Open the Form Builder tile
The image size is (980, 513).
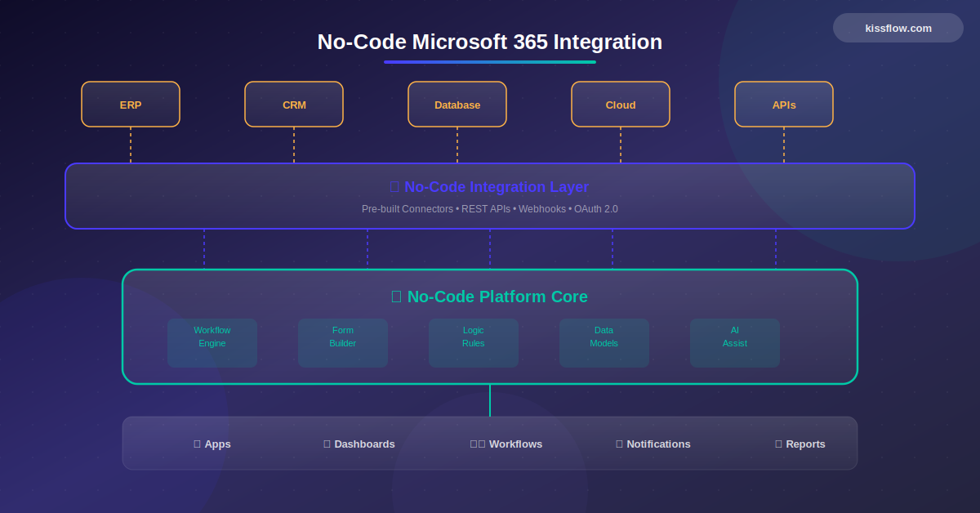[x=343, y=343]
